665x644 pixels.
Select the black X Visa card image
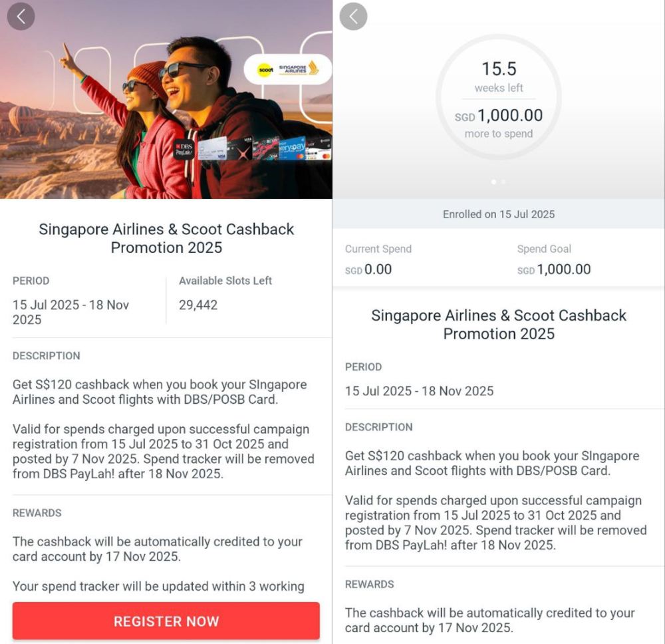pyautogui.click(x=239, y=148)
